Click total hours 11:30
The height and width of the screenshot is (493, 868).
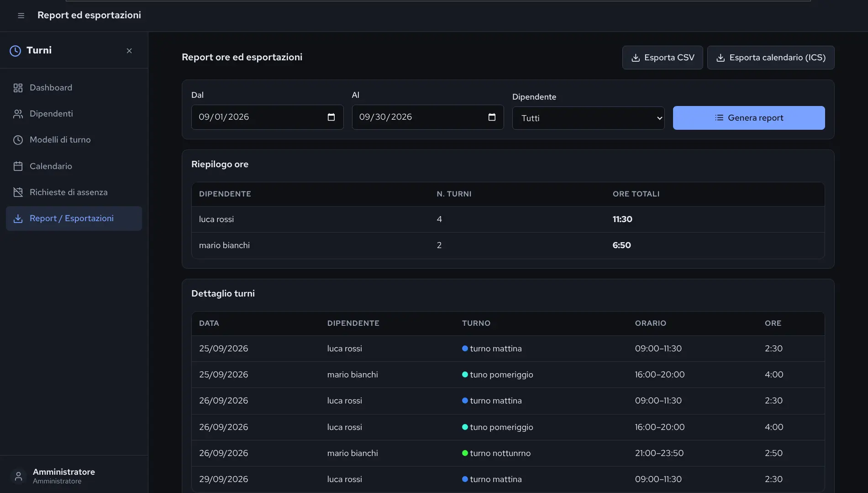[622, 219]
